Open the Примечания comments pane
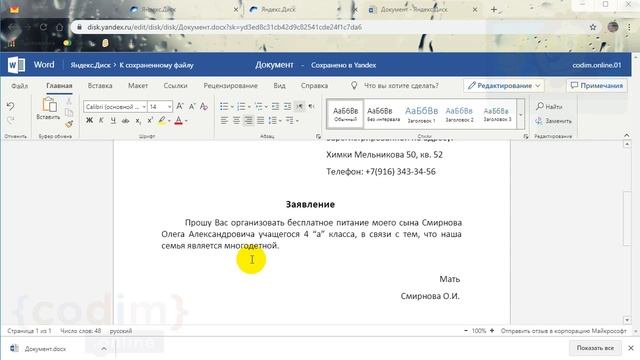The height and width of the screenshot is (360, 640). [x=597, y=86]
